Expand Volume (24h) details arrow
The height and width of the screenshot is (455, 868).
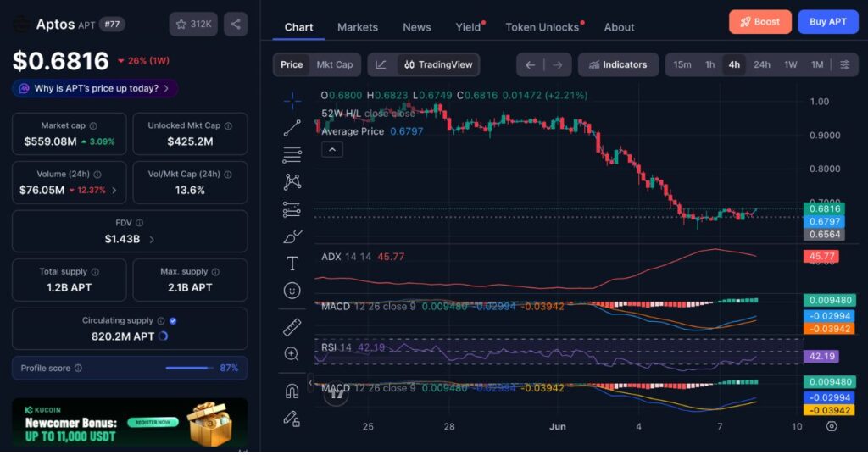(114, 191)
